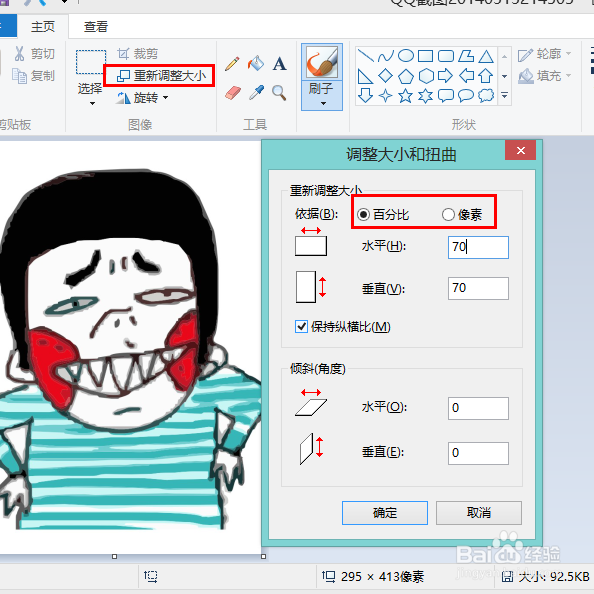The image size is (594, 594).
Task: Select the Text tool (A)
Action: click(280, 64)
